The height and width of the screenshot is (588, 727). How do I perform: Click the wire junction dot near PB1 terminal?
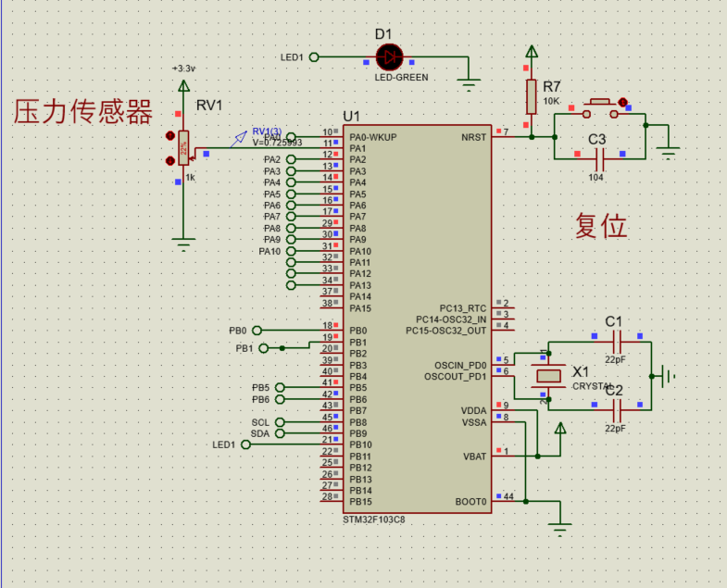282,348
